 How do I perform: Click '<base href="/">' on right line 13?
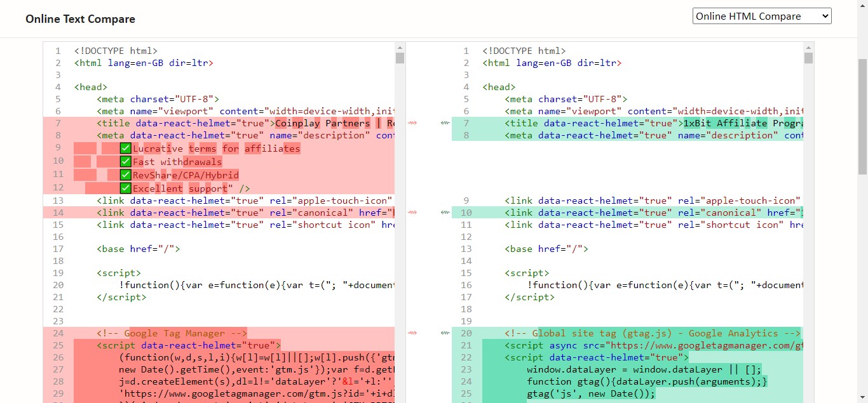546,249
